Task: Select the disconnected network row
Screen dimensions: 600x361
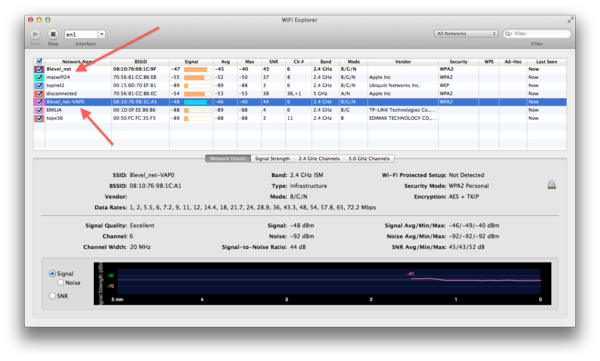Action: (300, 94)
